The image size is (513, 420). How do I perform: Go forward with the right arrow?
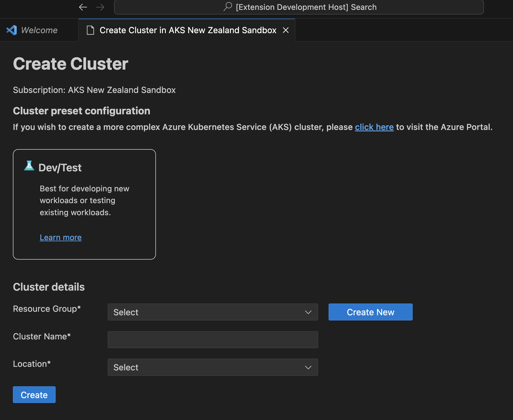pyautogui.click(x=100, y=7)
